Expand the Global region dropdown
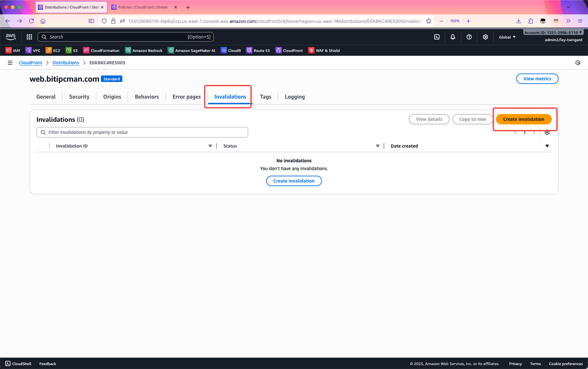This screenshot has height=369, width=588. [x=507, y=37]
